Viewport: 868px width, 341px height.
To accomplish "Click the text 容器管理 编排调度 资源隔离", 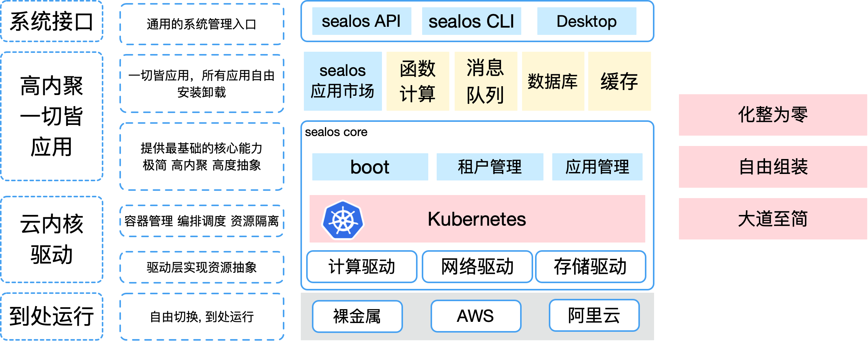I will pos(202,221).
